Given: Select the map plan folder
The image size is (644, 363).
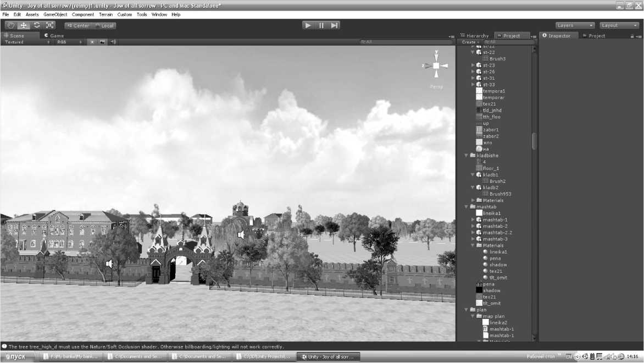Looking at the screenshot, I should 490,316.
